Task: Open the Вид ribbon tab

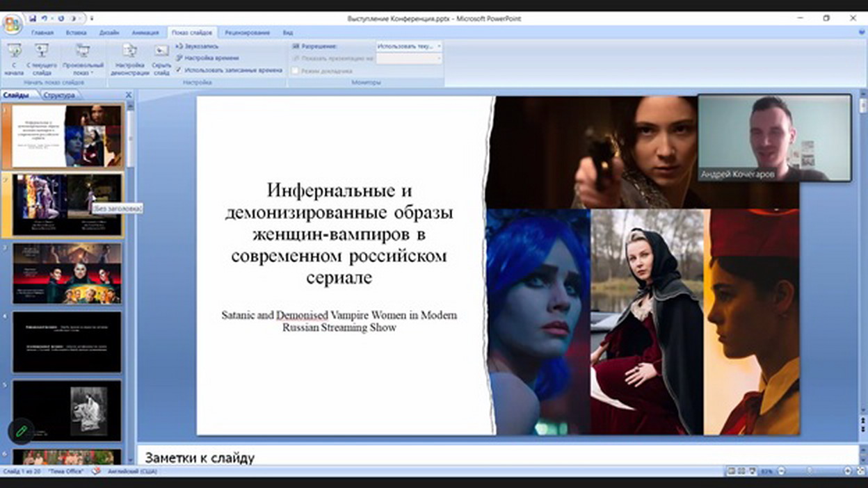Action: coord(287,33)
